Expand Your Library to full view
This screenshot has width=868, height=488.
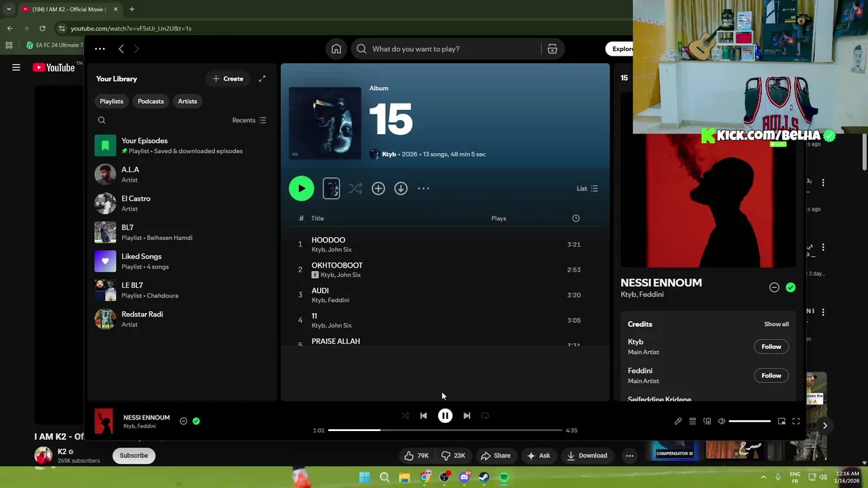click(262, 79)
